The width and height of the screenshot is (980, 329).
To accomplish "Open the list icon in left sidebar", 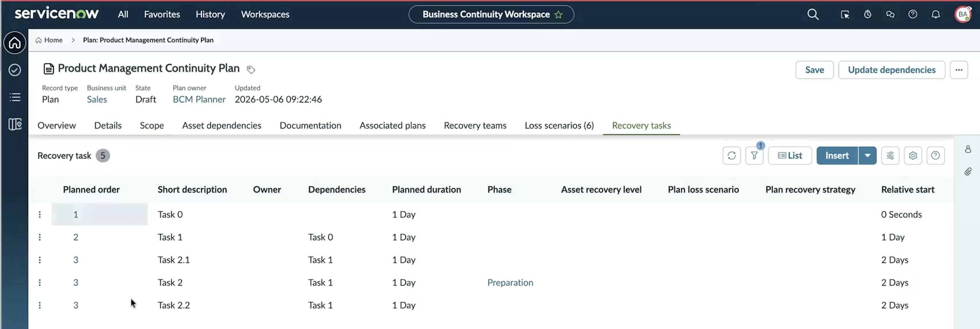I will click(x=14, y=97).
